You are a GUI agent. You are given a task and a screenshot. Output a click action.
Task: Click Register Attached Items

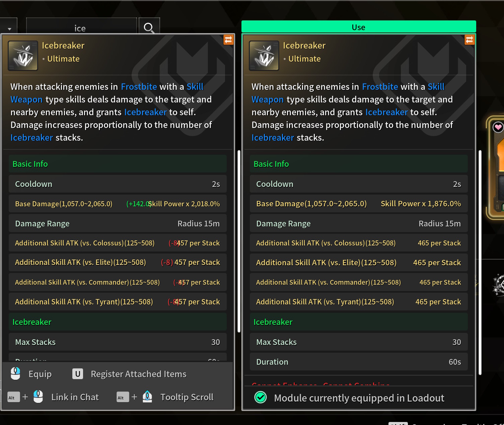139,374
